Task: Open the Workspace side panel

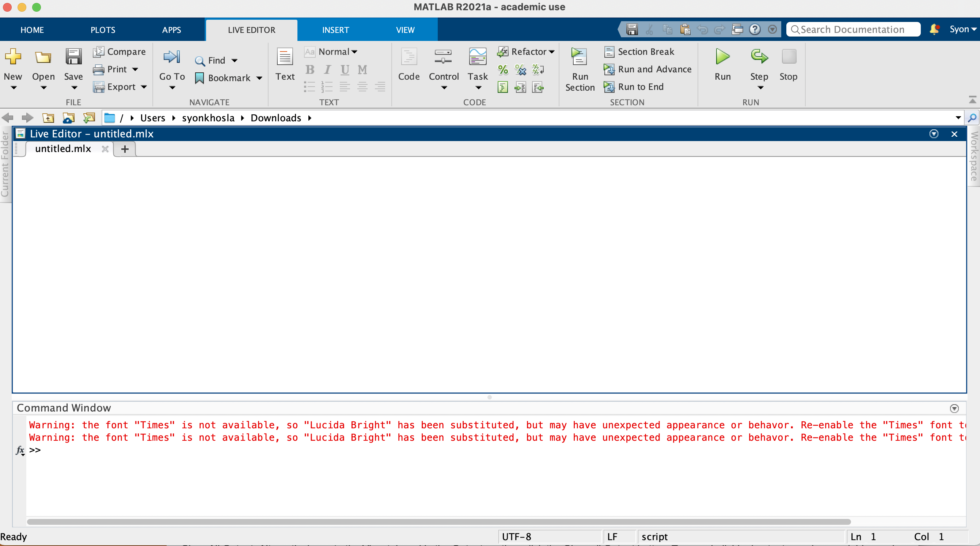Action: [x=974, y=156]
